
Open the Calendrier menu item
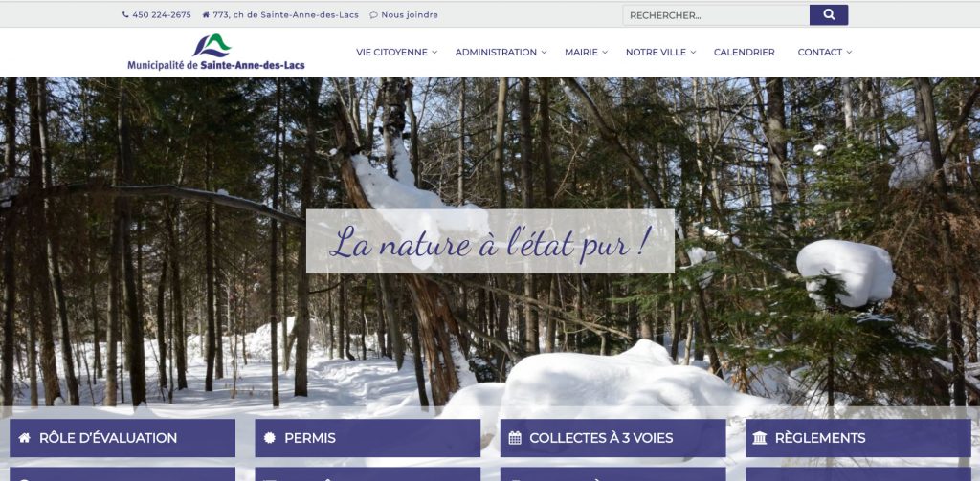[x=745, y=53]
